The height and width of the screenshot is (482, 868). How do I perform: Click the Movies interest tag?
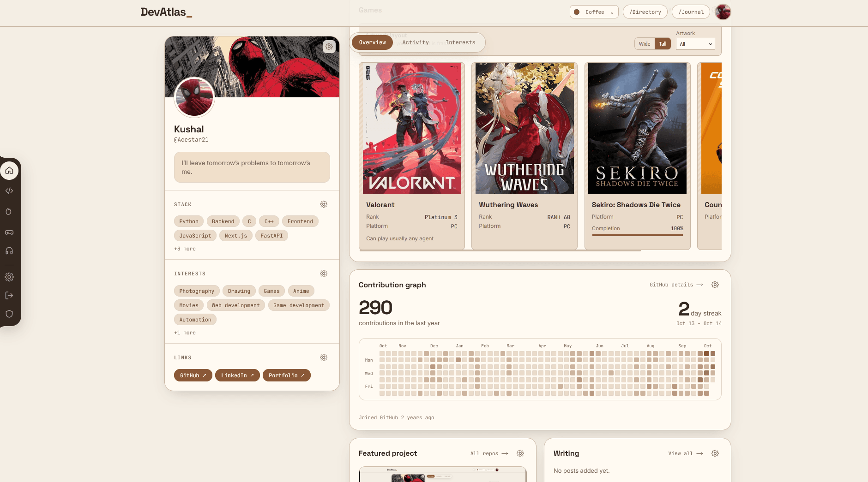[189, 305]
